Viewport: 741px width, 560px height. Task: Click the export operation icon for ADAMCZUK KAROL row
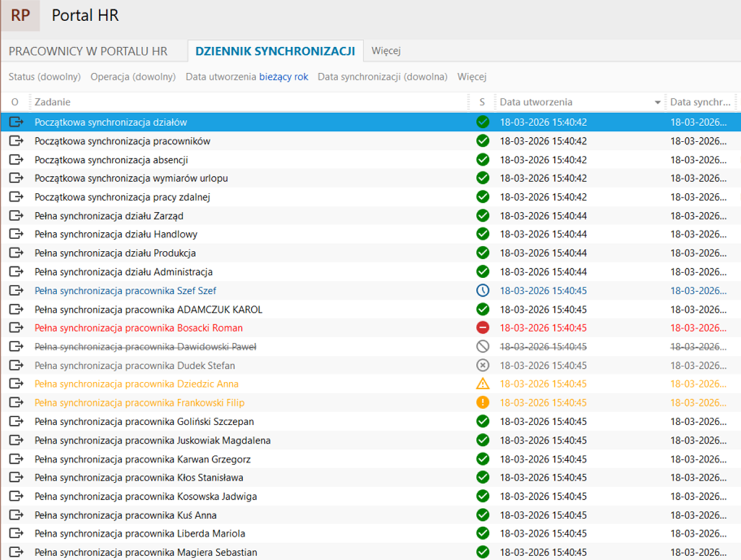coord(16,309)
